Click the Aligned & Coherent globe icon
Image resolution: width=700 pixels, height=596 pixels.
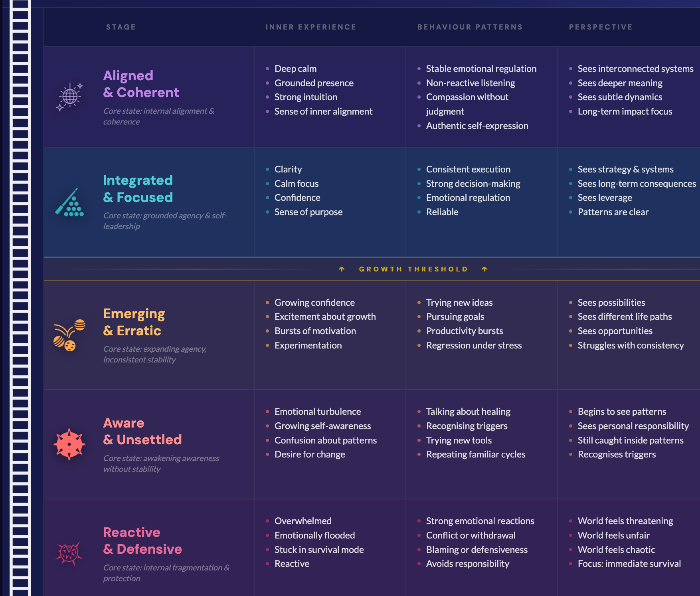click(x=69, y=97)
